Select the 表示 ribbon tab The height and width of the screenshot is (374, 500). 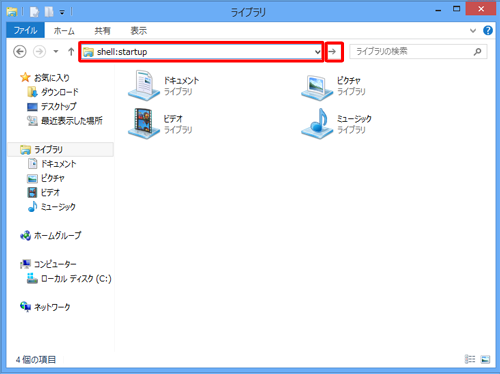[138, 31]
